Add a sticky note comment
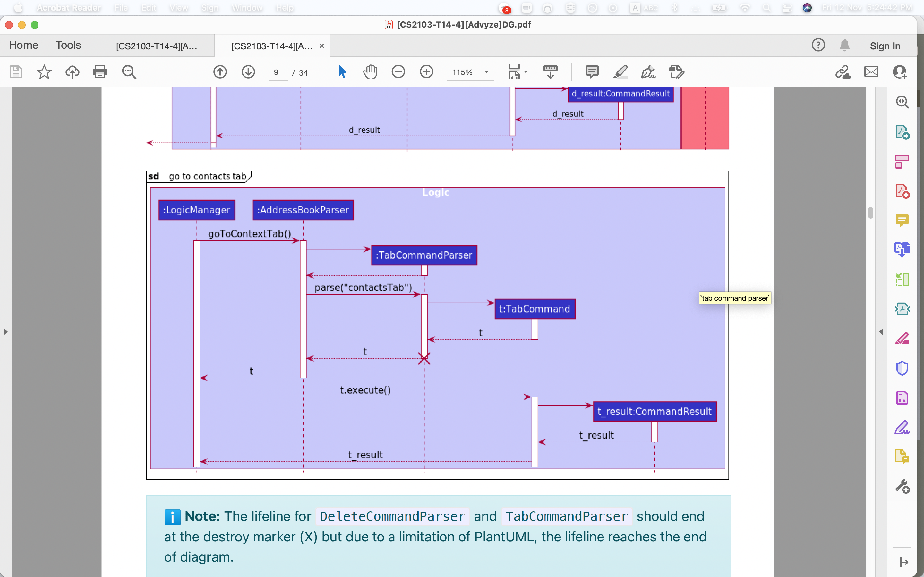This screenshot has height=577, width=924. (x=592, y=72)
